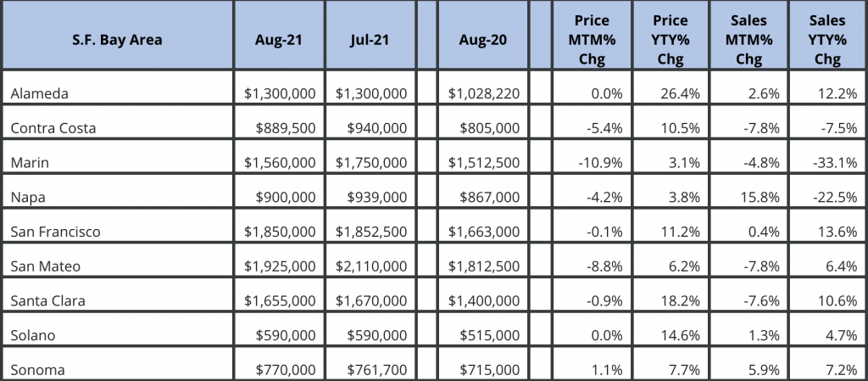Select the $2,110,000 San Mateo price

371,266
